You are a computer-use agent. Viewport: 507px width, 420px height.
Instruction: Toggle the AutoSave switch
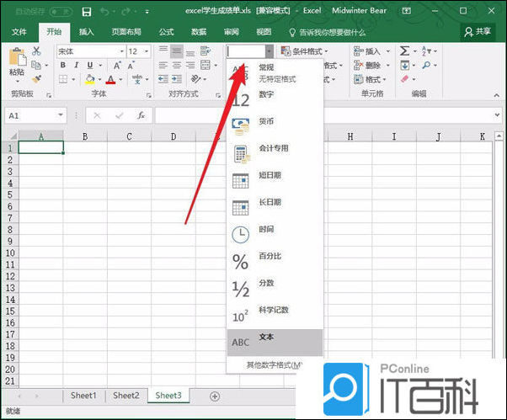[x=61, y=12]
